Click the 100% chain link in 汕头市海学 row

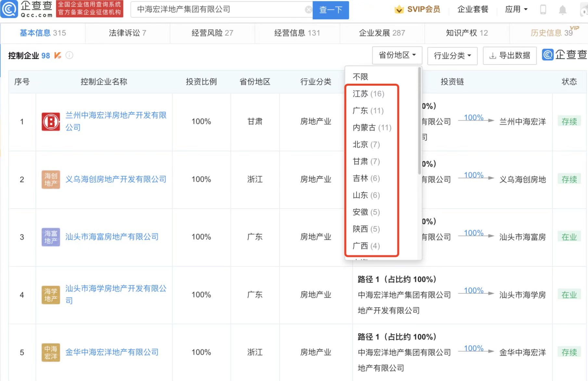474,290
